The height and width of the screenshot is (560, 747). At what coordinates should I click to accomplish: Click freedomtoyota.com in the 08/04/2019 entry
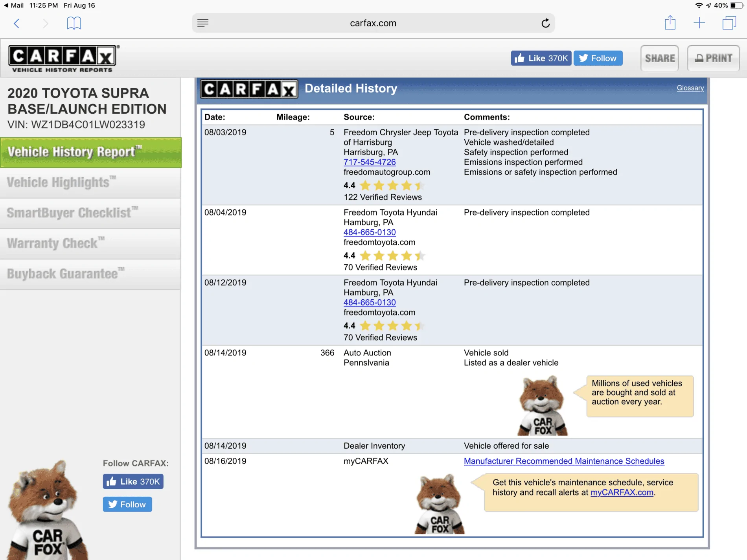[x=379, y=242]
